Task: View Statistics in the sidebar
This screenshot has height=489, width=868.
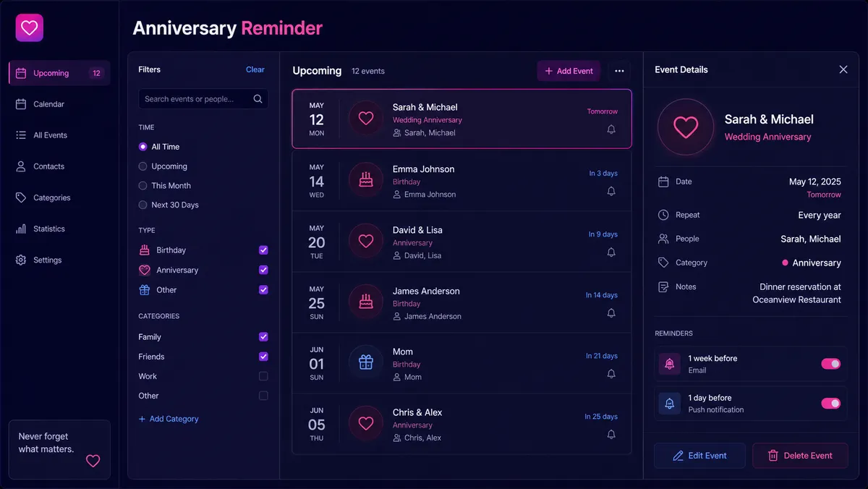Action: click(x=59, y=229)
